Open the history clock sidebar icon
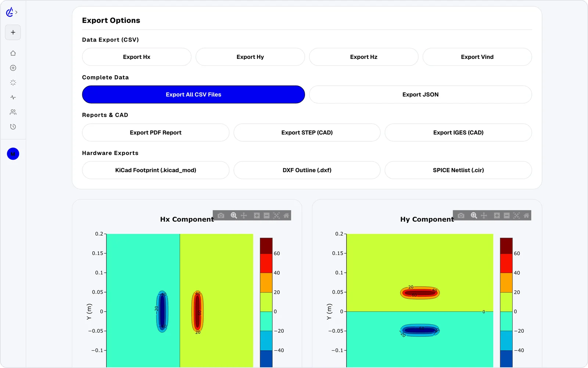Viewport: 588px width, 368px height. click(13, 127)
